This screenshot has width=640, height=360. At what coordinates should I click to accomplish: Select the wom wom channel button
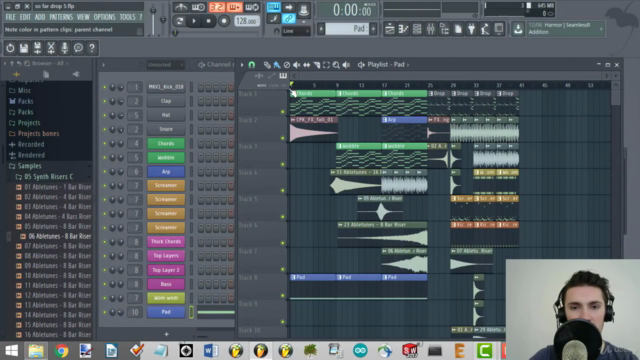(166, 298)
